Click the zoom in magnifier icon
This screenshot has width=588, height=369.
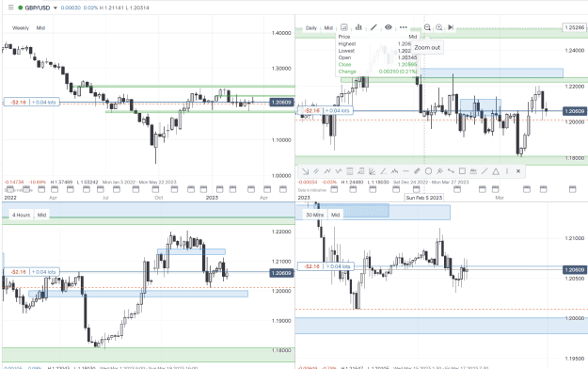(439, 27)
